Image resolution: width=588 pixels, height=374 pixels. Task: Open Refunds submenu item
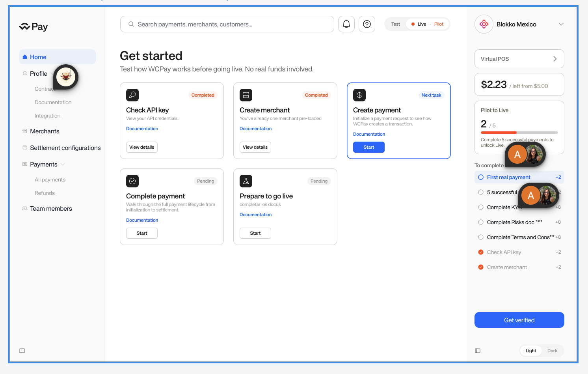click(45, 193)
